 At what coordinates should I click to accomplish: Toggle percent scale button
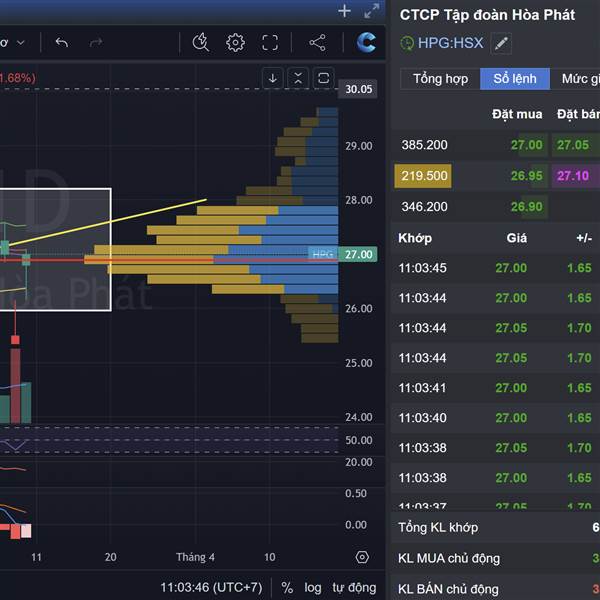point(287,587)
